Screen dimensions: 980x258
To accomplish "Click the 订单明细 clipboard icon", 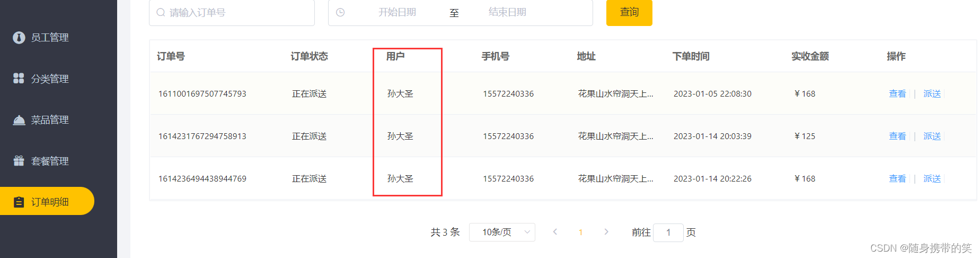I will click(x=19, y=202).
